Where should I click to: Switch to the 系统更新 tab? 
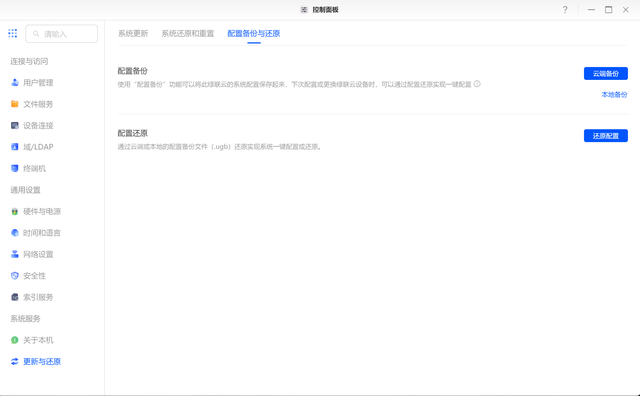click(x=133, y=33)
